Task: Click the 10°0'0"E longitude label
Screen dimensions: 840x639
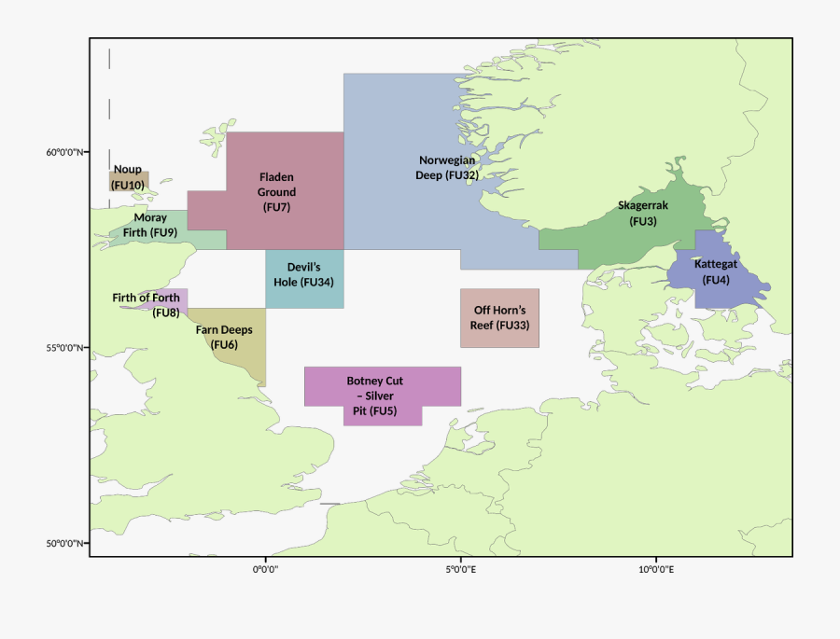Action: pos(656,569)
